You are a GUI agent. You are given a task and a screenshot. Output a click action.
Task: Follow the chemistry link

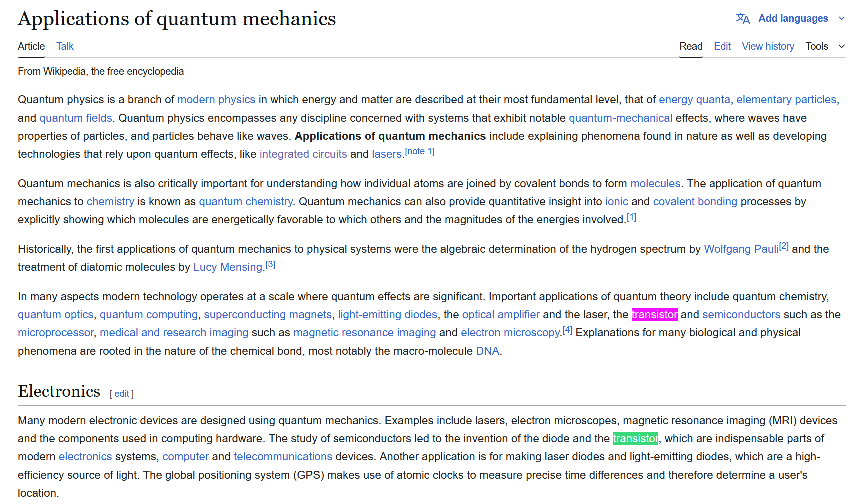point(110,202)
